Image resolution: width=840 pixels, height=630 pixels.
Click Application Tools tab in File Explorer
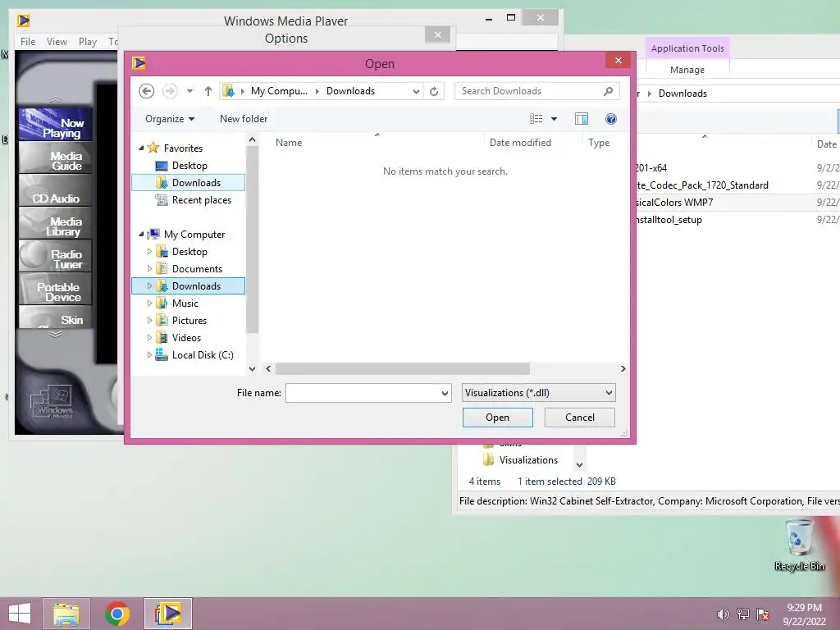click(687, 48)
